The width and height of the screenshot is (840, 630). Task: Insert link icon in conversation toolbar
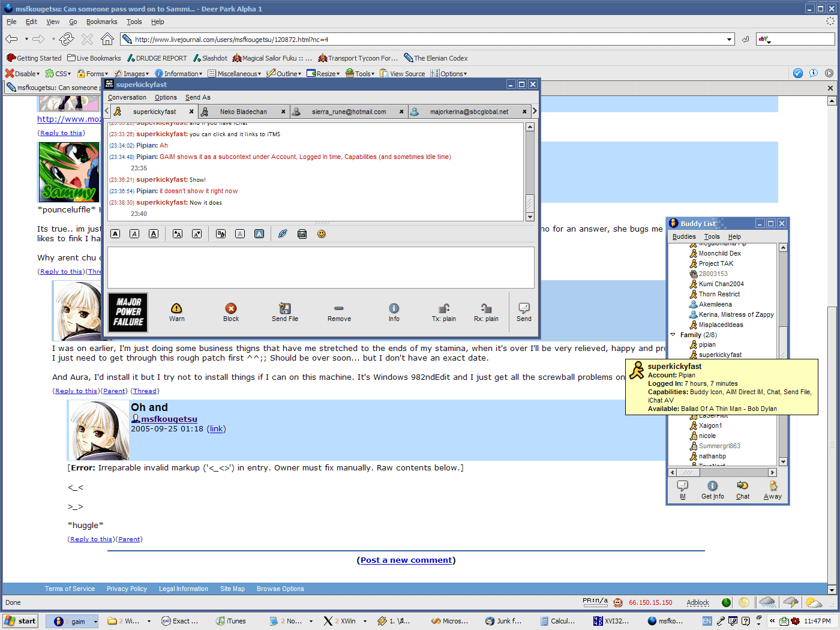283,234
